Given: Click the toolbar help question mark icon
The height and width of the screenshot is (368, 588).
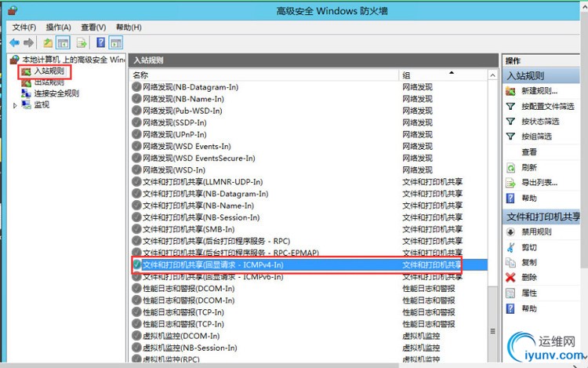Looking at the screenshot, I should click(100, 42).
